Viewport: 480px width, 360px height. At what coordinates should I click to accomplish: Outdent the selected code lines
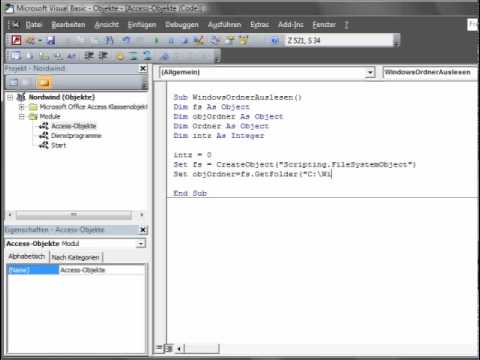point(103,56)
